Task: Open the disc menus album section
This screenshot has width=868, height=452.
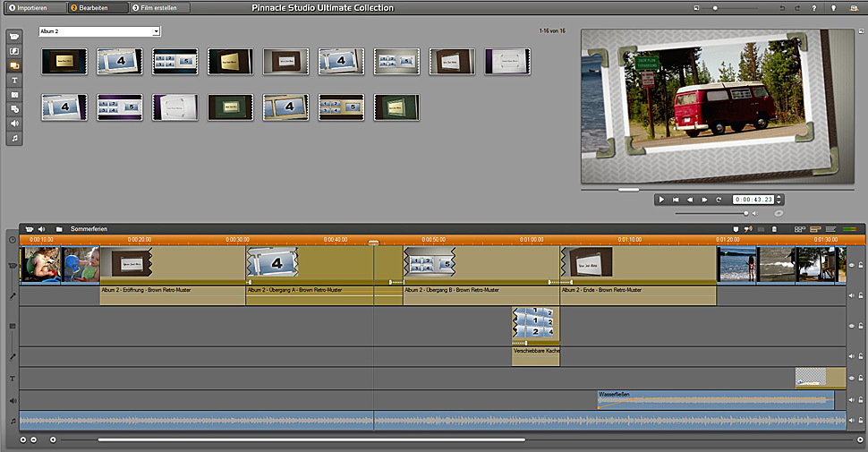Action: coord(14,109)
